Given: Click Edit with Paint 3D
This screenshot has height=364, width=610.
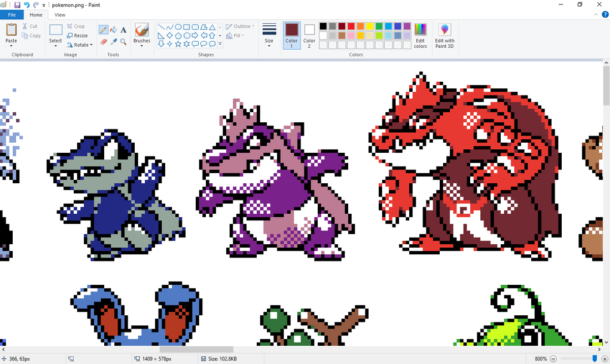Looking at the screenshot, I should click(x=445, y=36).
